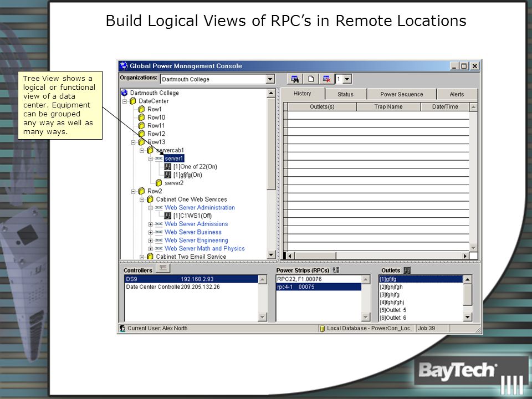Click the Trap Name column header

388,106
